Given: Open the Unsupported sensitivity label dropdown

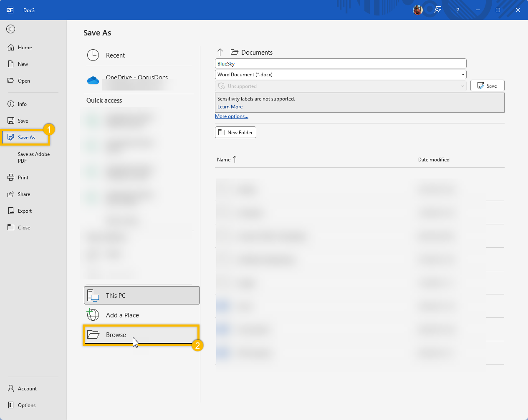Looking at the screenshot, I should [462, 86].
